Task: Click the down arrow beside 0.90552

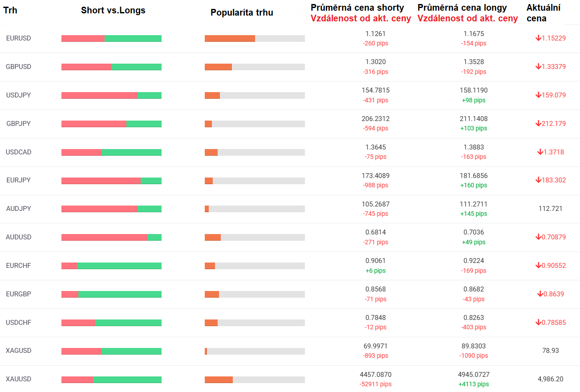Action: [538, 266]
